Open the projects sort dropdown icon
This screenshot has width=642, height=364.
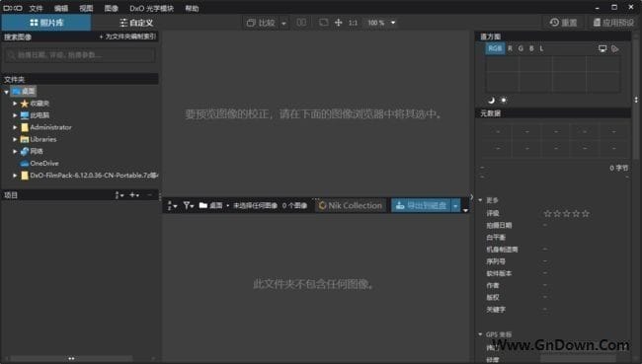tap(120, 195)
